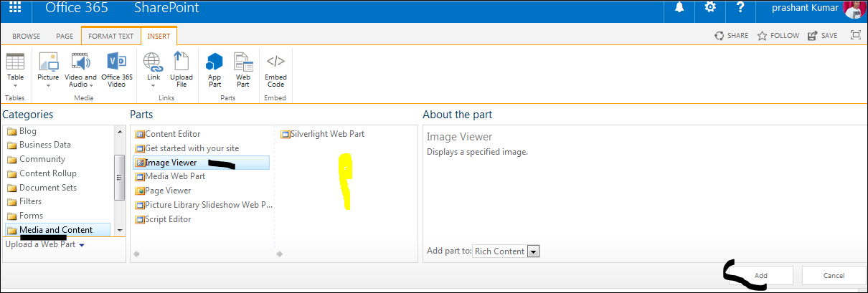868x293 pixels.
Task: Click the Page Viewer web part icon
Action: (x=140, y=191)
